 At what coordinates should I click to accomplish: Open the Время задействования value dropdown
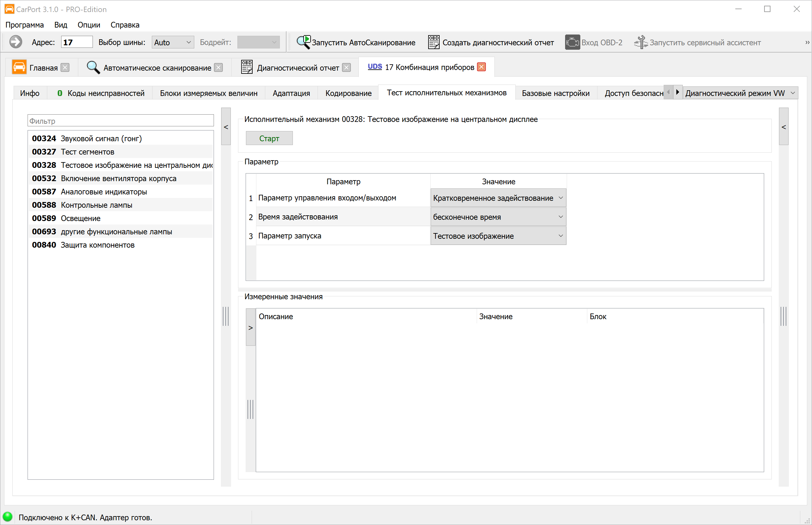(x=498, y=217)
